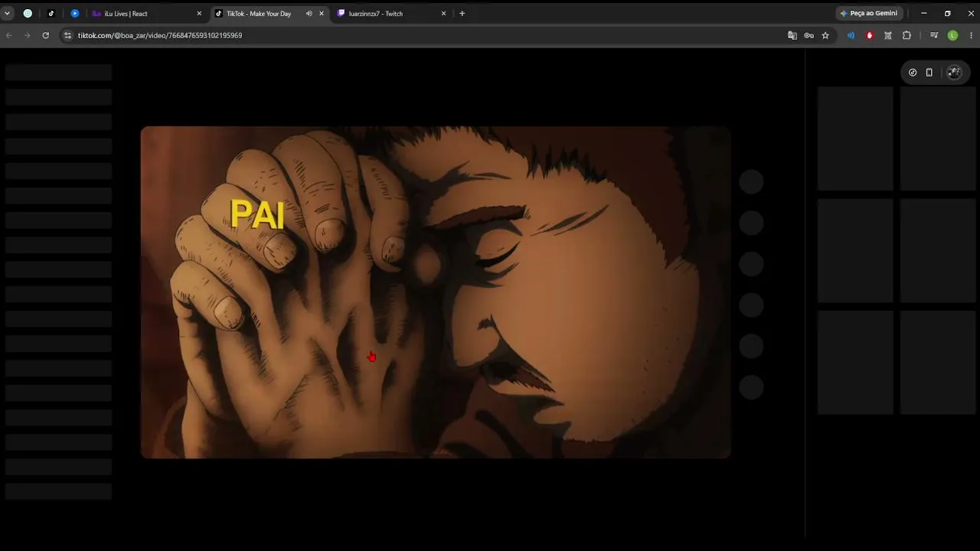Select the TikTok - Make Your Day tab
980x551 pixels.
click(x=268, y=13)
